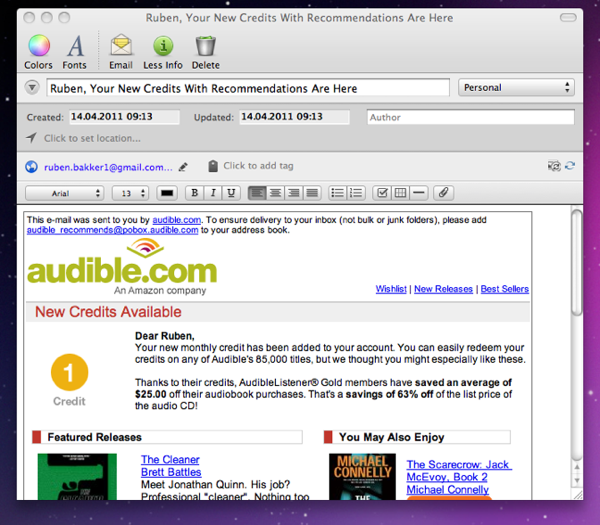Open the audible.com link in email
Viewport: 600px width, 525px height.
tap(176, 220)
